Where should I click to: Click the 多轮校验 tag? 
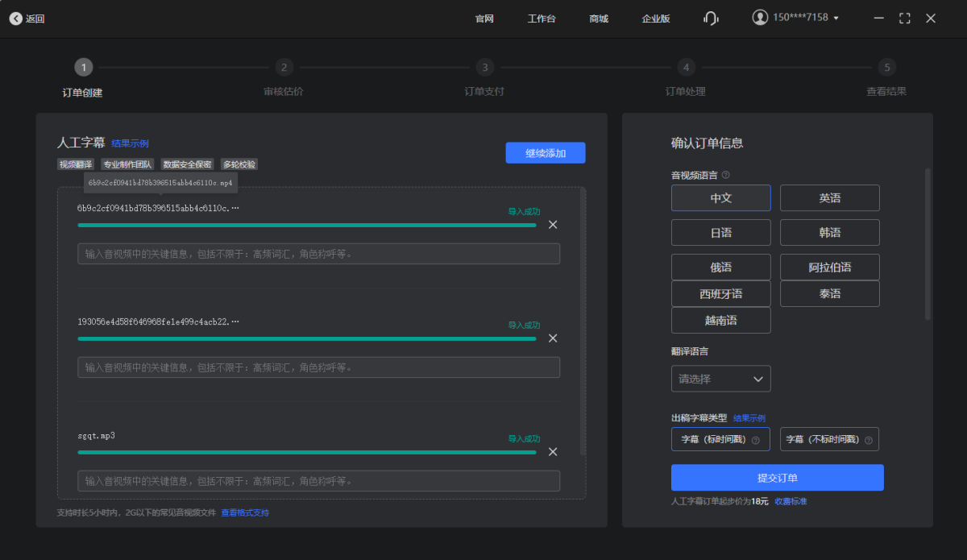[x=239, y=164]
